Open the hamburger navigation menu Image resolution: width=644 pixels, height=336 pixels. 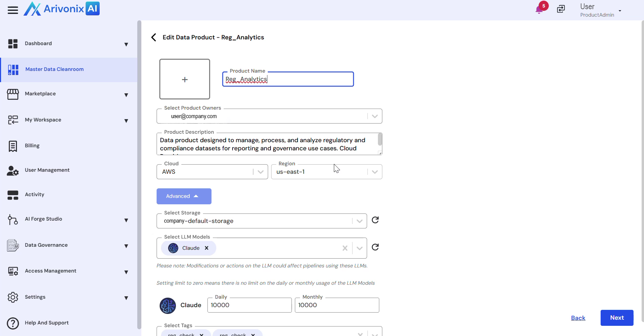(13, 10)
